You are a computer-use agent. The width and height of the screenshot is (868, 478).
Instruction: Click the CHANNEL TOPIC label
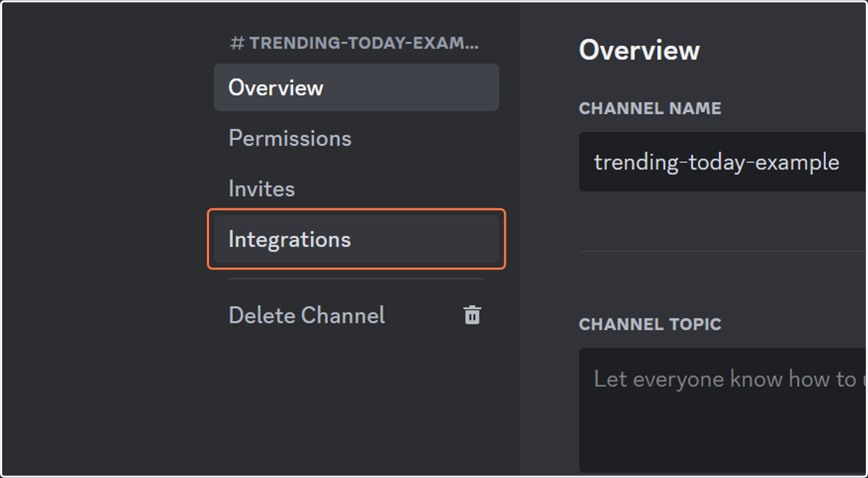point(650,324)
